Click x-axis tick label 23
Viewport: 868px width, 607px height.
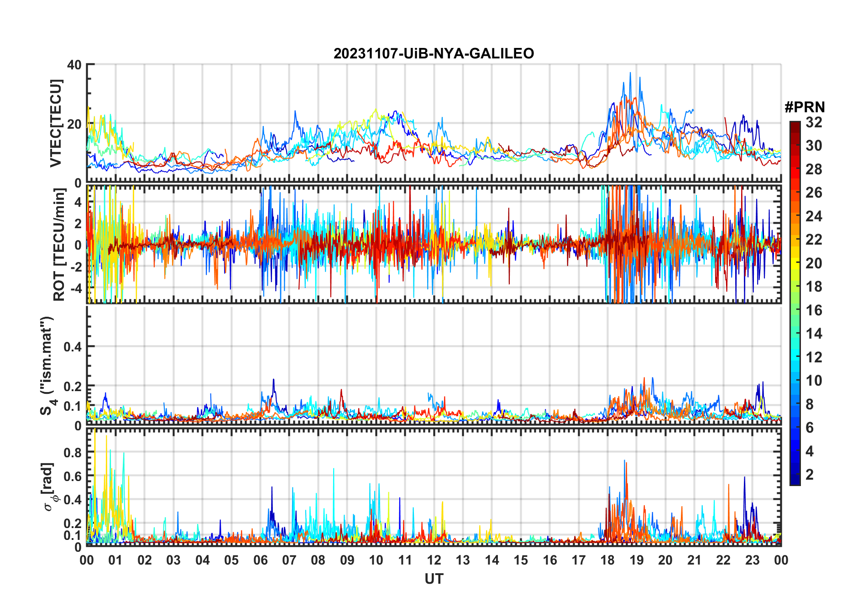coord(752,560)
